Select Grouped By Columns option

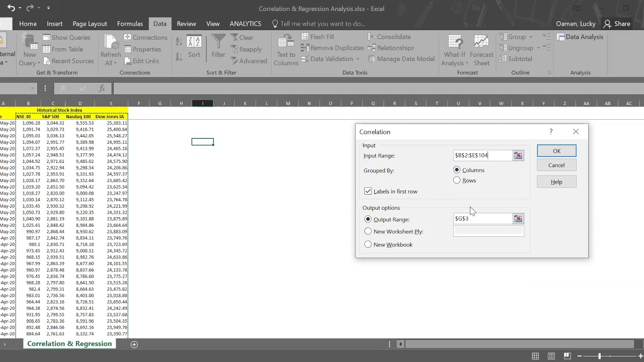click(x=457, y=170)
